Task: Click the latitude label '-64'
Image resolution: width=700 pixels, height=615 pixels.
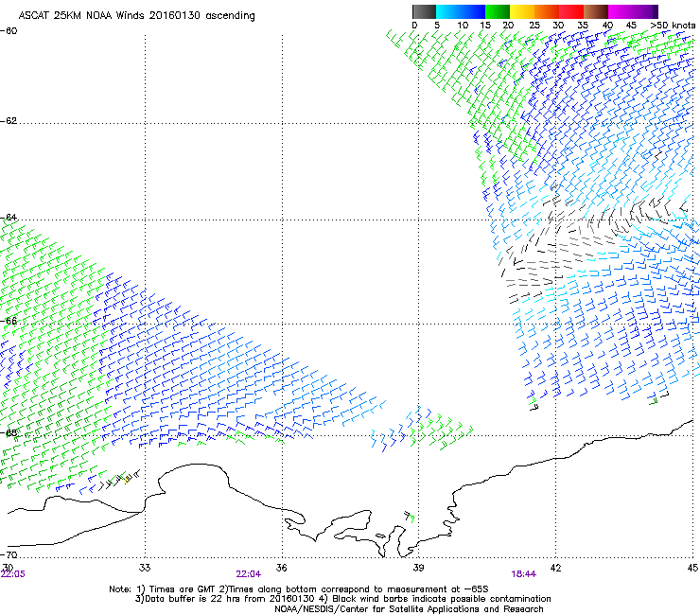Action: [x=9, y=217]
